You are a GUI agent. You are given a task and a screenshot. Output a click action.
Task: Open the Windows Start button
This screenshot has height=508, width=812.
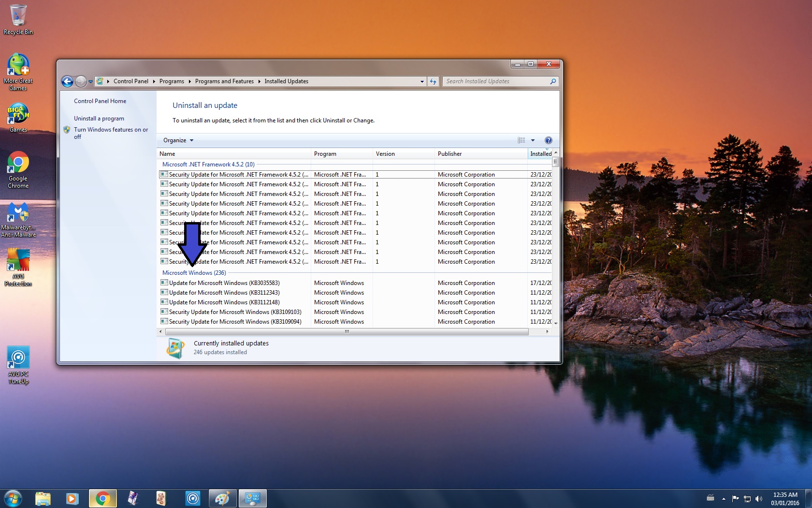13,498
